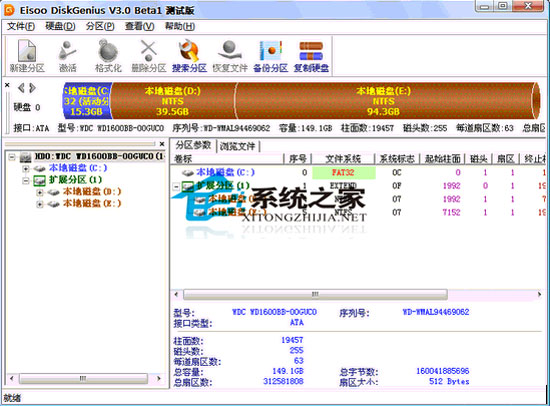
Task: Click the 搜索分区 (search partition) toolbar icon
Action: coord(189,56)
